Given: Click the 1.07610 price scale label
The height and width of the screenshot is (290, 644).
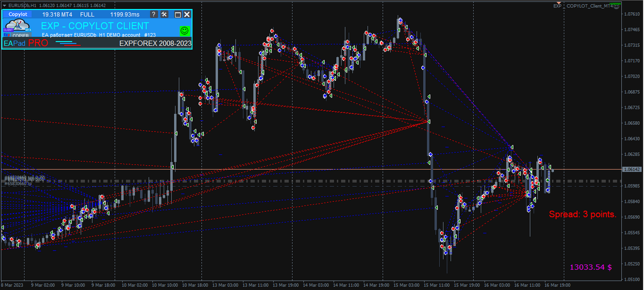Looking at the screenshot, I should point(632,14).
